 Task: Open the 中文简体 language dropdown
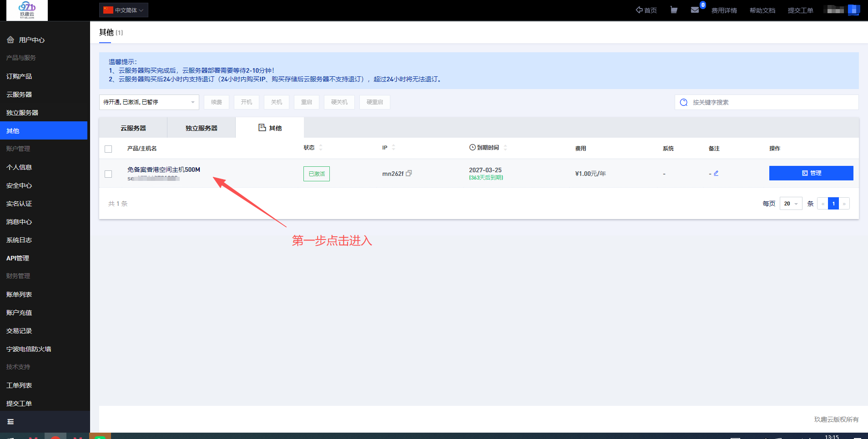point(124,10)
